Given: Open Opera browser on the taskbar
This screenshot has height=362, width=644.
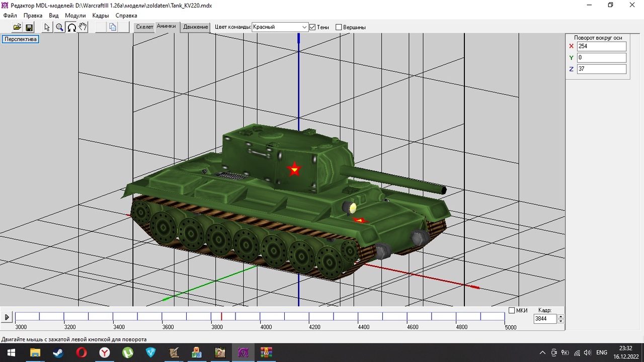Looking at the screenshot, I should point(81,352).
